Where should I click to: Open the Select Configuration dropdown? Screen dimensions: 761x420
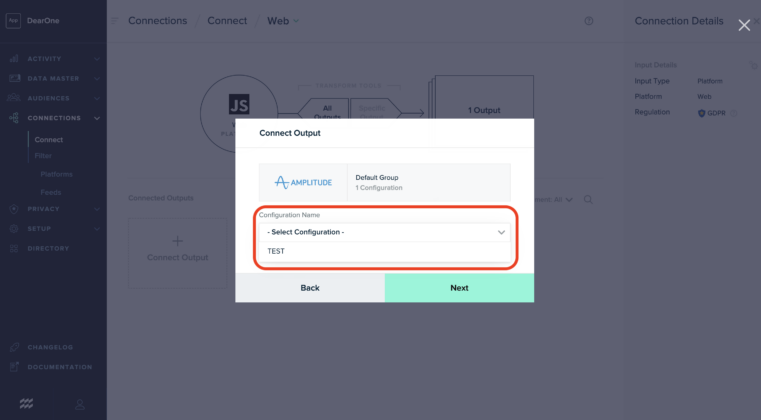coord(385,232)
